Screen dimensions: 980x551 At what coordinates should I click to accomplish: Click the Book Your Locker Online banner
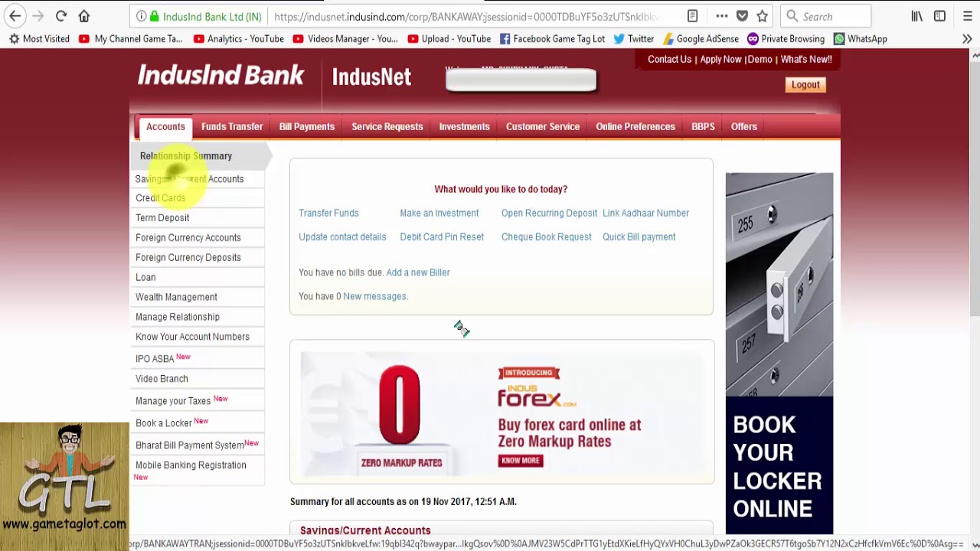[x=779, y=353]
